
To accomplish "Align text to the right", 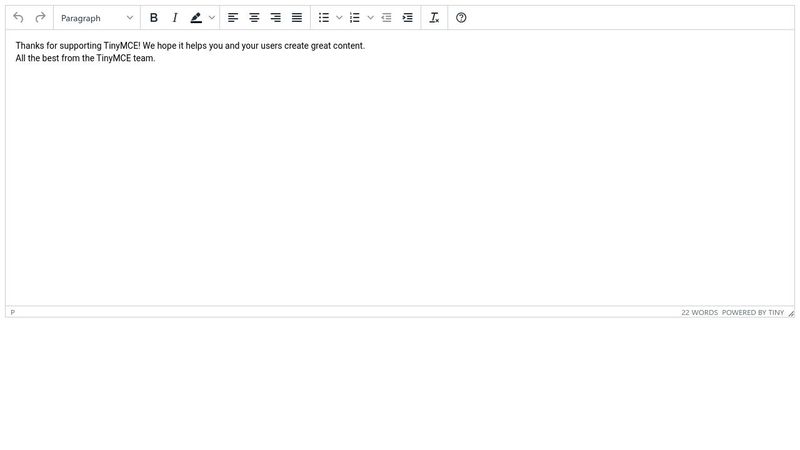I will click(x=276, y=18).
